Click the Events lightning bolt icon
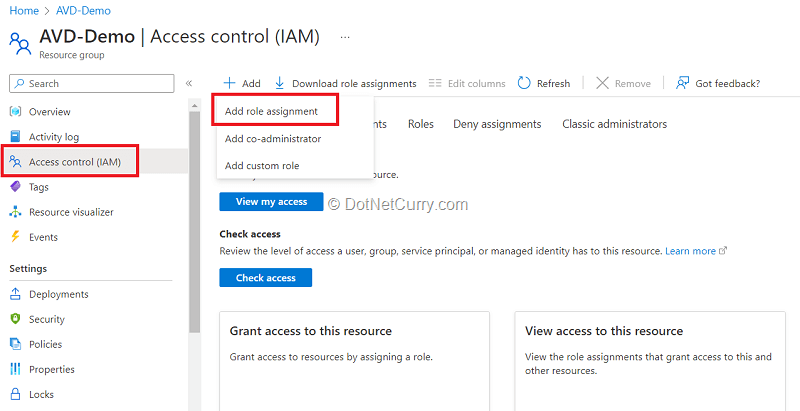The height and width of the screenshot is (411, 800). [16, 237]
